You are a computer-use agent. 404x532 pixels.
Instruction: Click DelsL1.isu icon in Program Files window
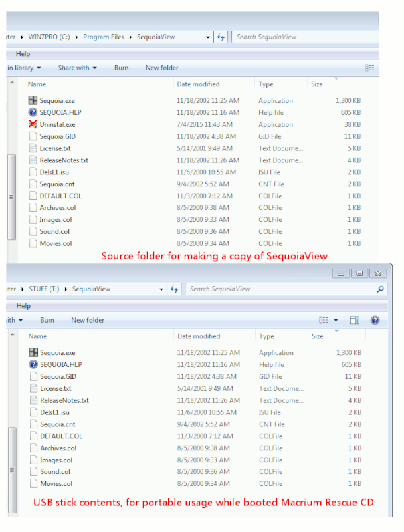click(x=33, y=172)
